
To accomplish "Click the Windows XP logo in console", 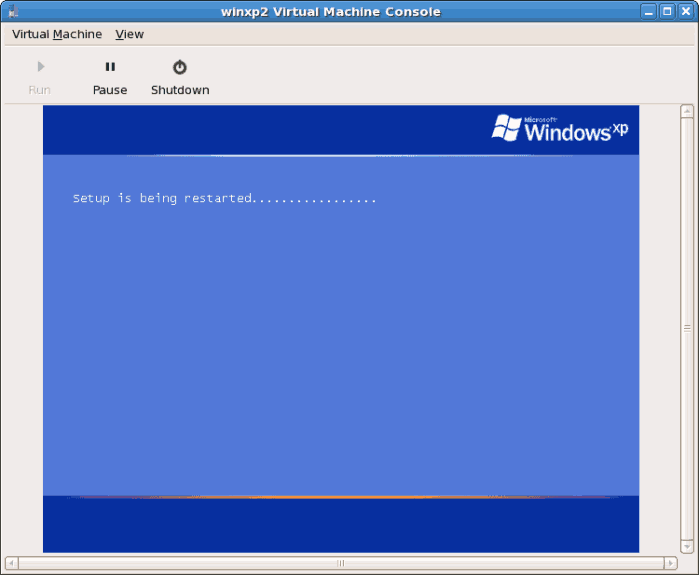I will pos(559,129).
